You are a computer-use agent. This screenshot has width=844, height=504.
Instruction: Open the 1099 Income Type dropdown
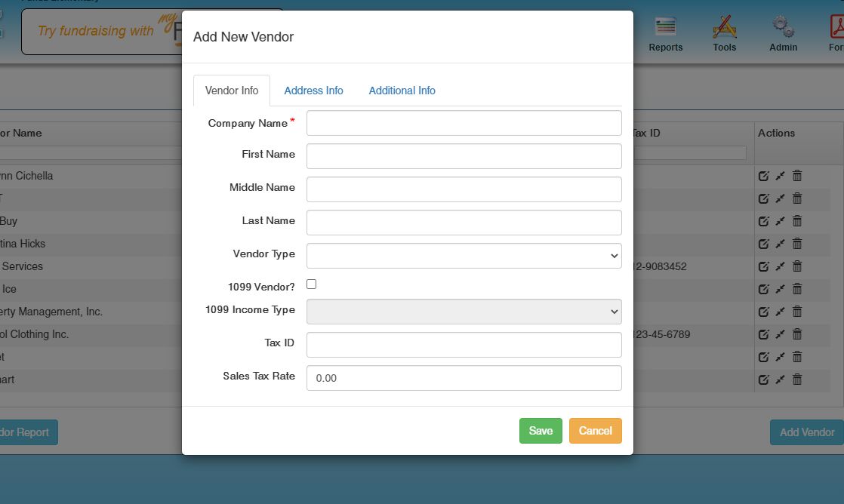(464, 312)
